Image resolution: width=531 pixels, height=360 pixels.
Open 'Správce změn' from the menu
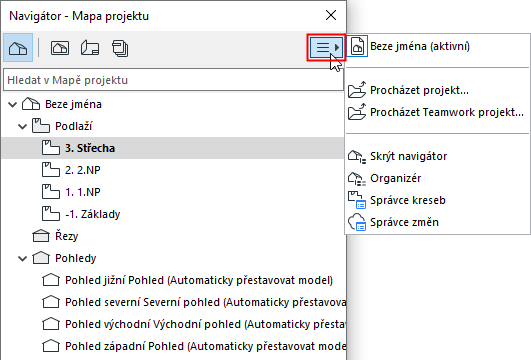(x=438, y=222)
